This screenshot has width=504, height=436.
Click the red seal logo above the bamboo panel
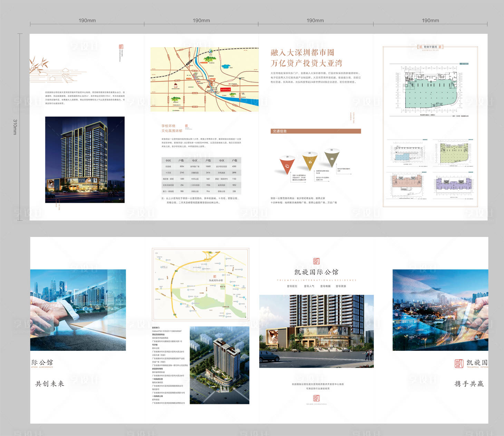[x=121, y=47]
